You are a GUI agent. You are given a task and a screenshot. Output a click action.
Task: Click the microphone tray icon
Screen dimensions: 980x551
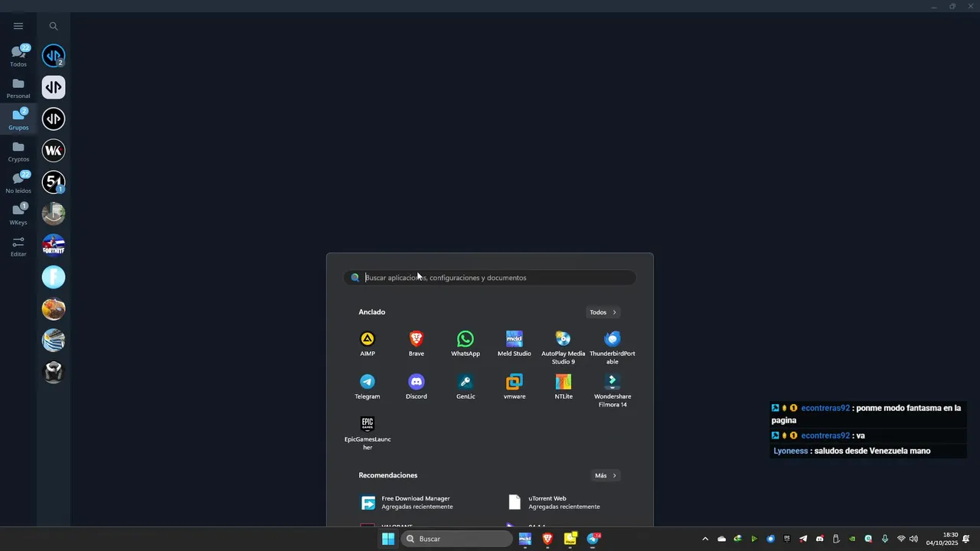(885, 539)
